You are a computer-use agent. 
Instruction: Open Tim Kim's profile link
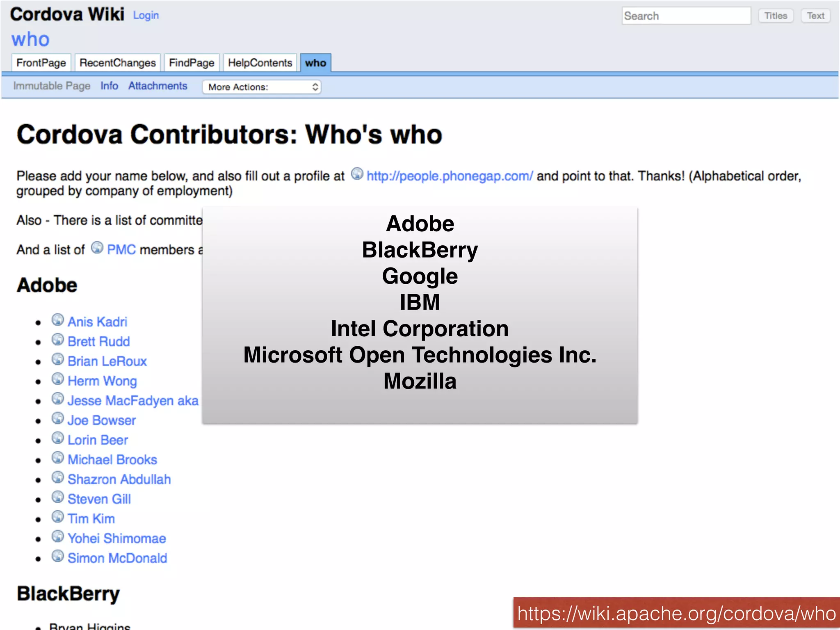point(91,519)
